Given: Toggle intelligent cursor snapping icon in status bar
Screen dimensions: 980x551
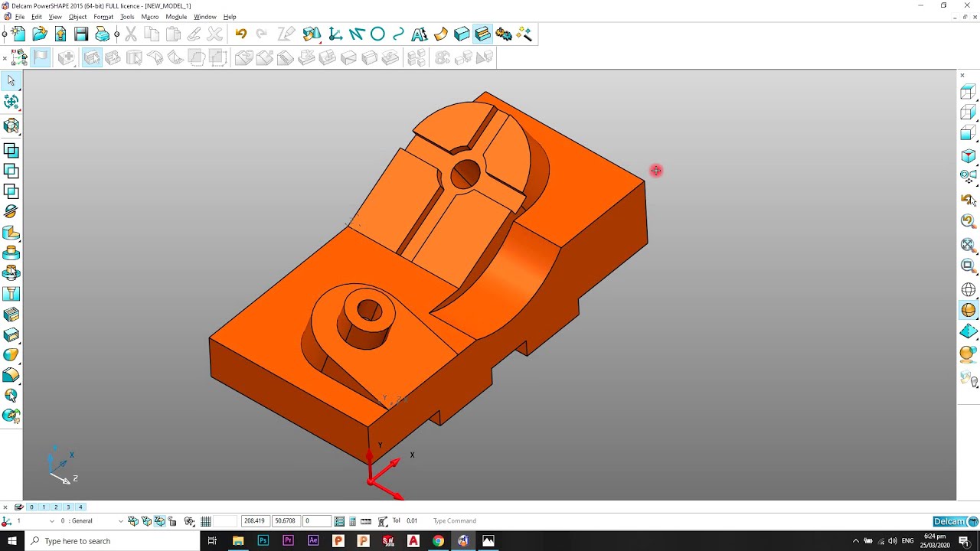Looking at the screenshot, I should click(189, 521).
